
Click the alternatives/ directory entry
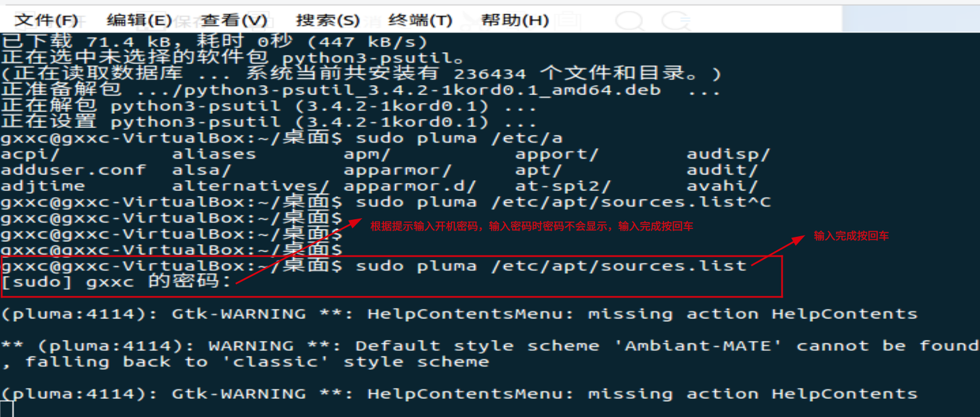[250, 186]
